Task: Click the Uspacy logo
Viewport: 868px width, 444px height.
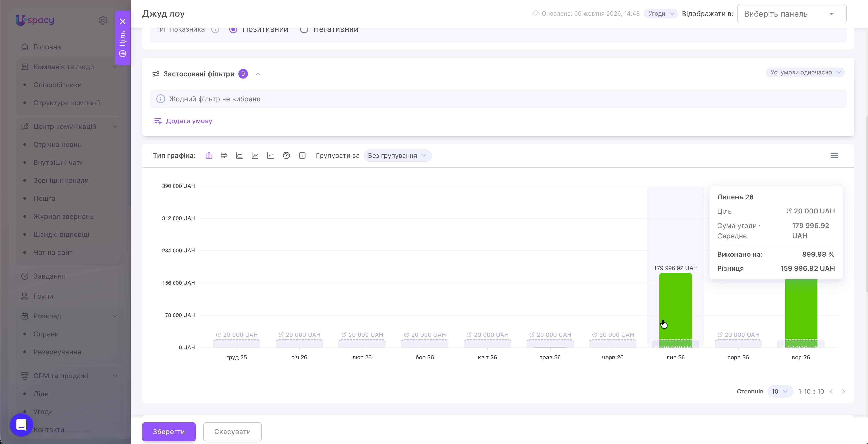Action: click(35, 20)
